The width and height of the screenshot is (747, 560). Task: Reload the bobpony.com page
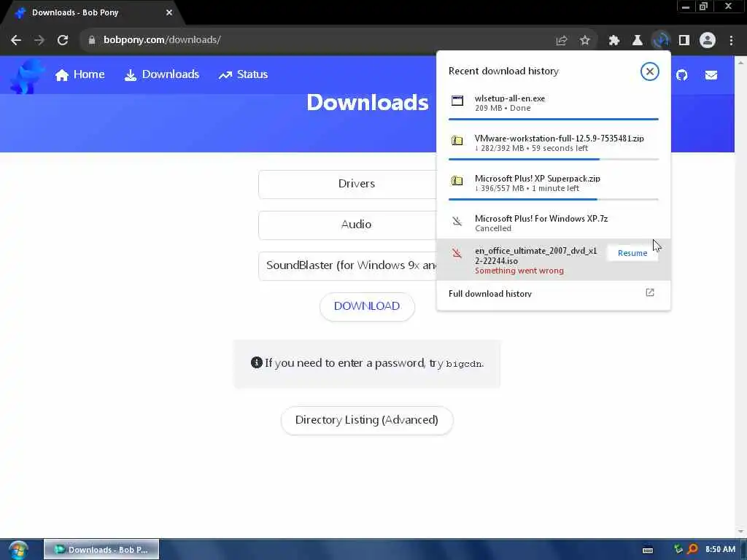63,40
